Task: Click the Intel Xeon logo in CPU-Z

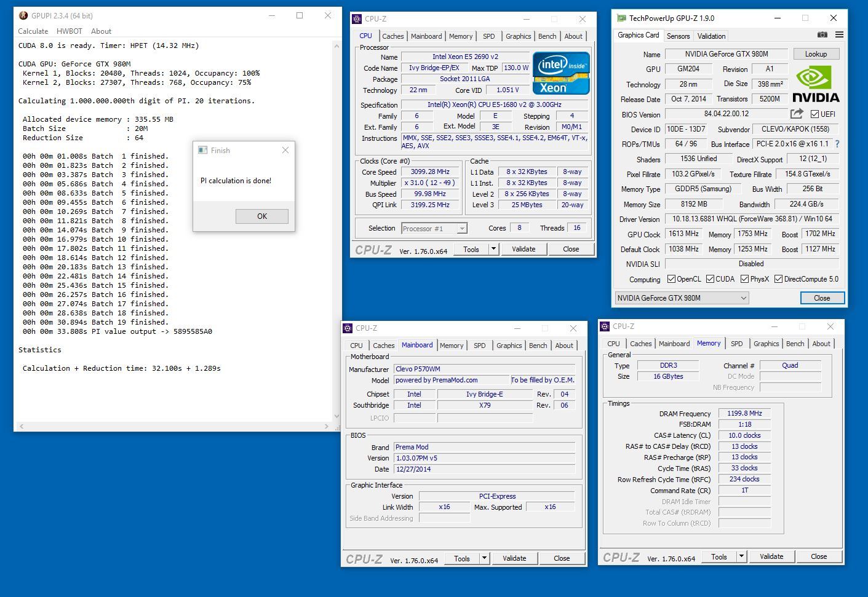Action: (561, 73)
